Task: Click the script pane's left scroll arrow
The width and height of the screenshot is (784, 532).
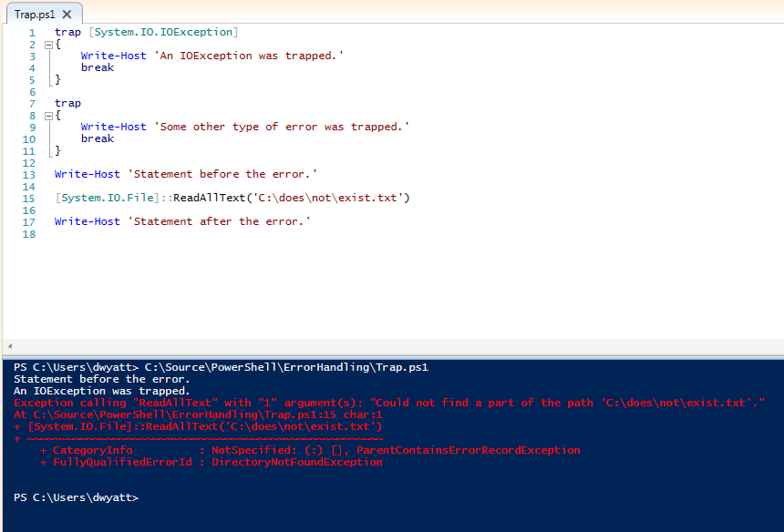Action: point(9,347)
